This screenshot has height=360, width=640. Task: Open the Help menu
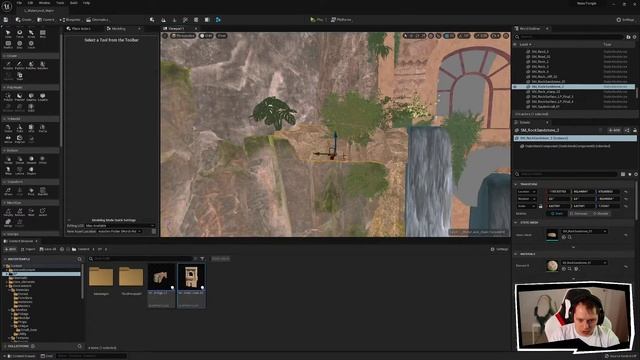(x=87, y=3)
